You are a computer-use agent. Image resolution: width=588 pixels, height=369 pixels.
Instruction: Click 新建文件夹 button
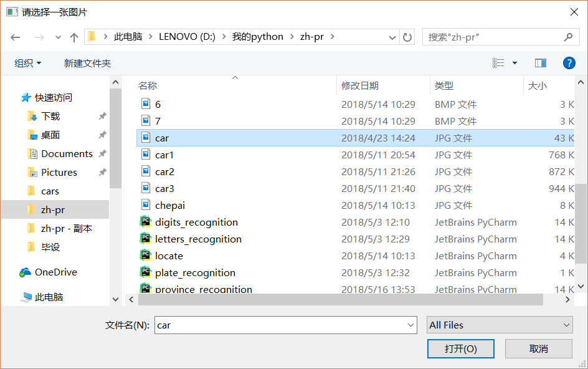[87, 63]
